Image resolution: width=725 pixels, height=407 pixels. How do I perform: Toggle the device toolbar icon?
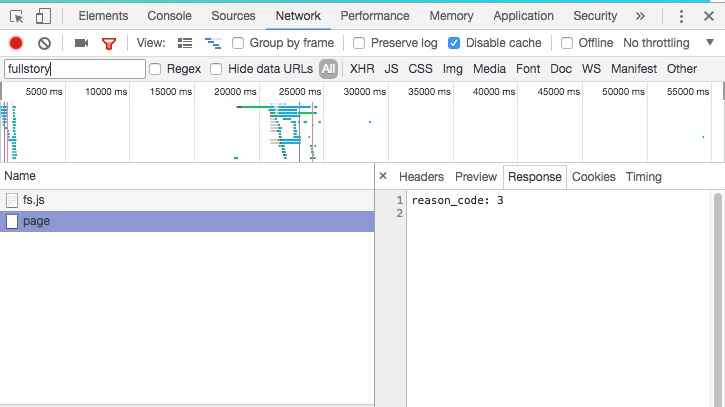pyautogui.click(x=43, y=16)
